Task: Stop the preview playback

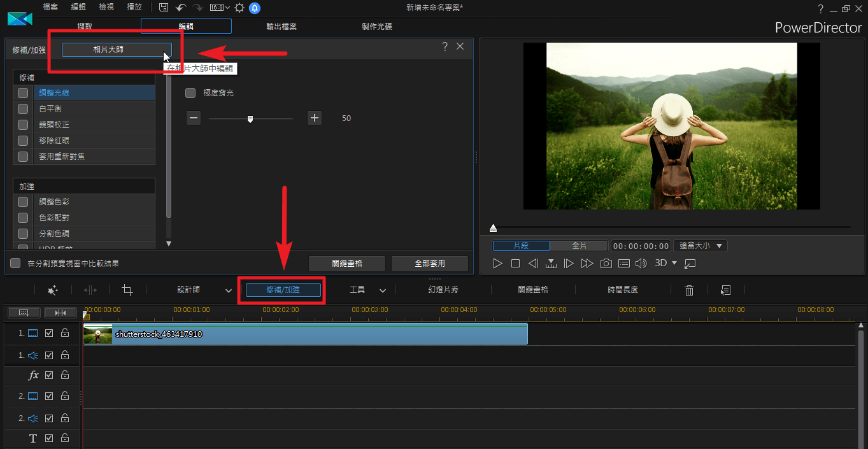Action: click(516, 263)
